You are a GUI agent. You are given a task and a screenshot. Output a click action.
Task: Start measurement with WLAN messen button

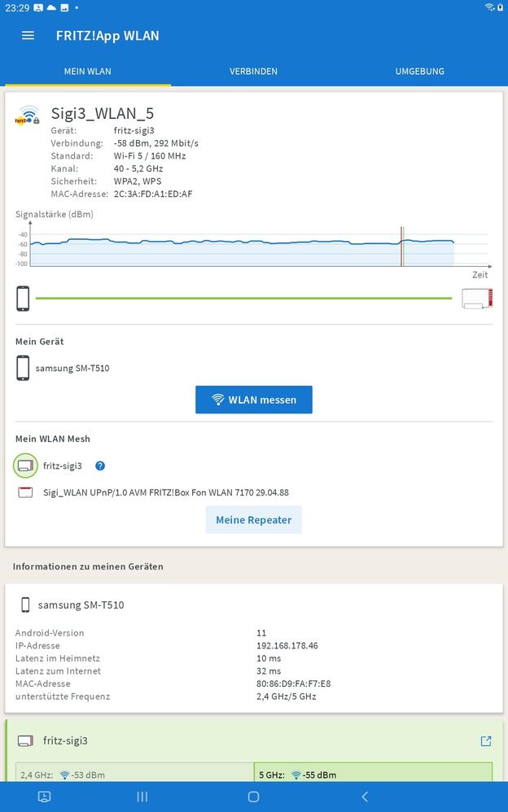(253, 399)
